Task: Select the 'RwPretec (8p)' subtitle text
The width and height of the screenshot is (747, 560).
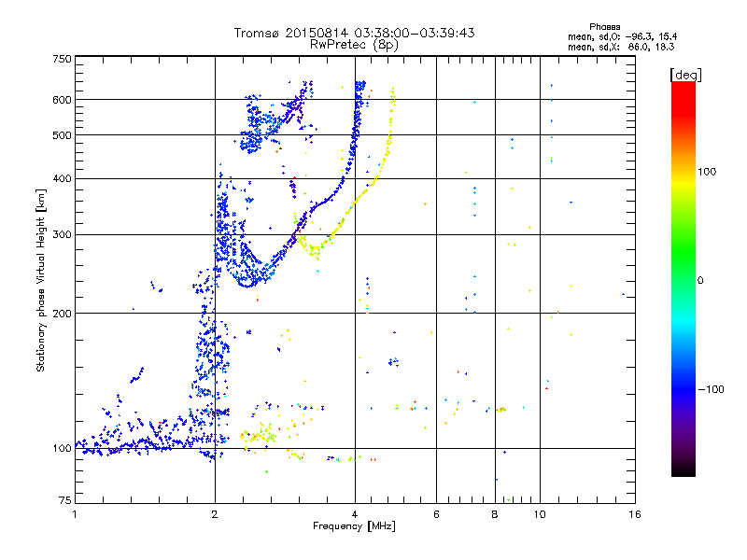Action: 354,45
